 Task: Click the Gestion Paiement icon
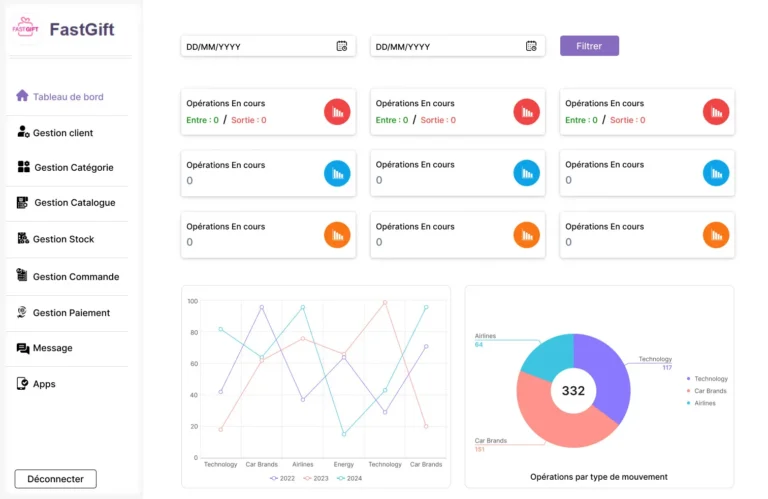[x=22, y=312]
